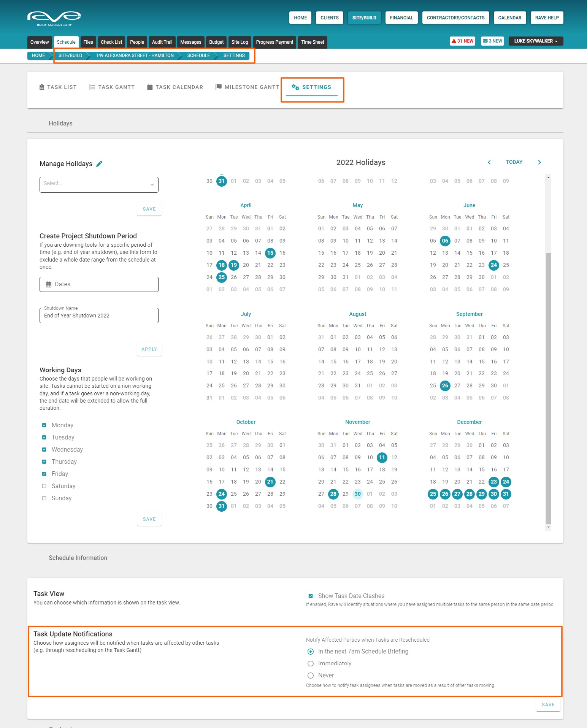Screen dimensions: 587x728
Task: Enable the Saturday working day checkbox
Action: pos(44,486)
